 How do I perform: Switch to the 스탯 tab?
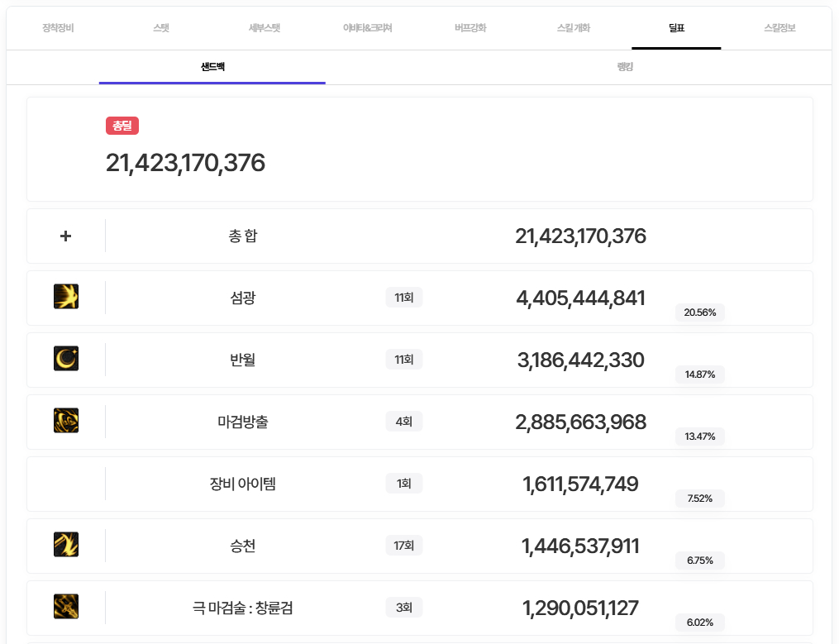tap(161, 28)
